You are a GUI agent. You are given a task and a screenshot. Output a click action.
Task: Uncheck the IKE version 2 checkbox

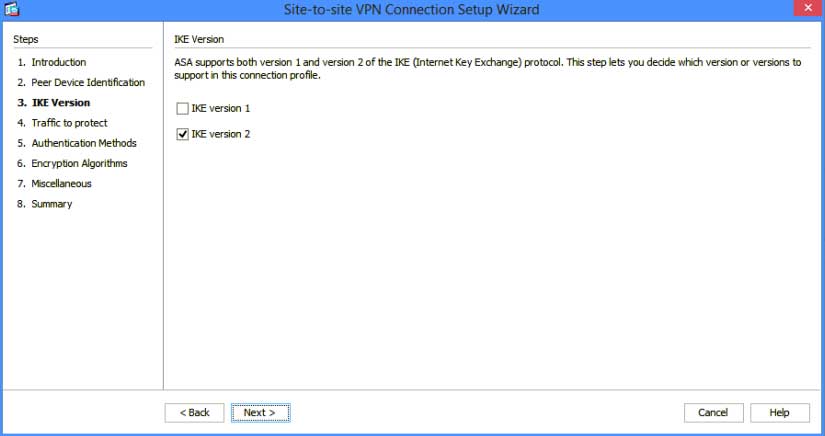[183, 134]
